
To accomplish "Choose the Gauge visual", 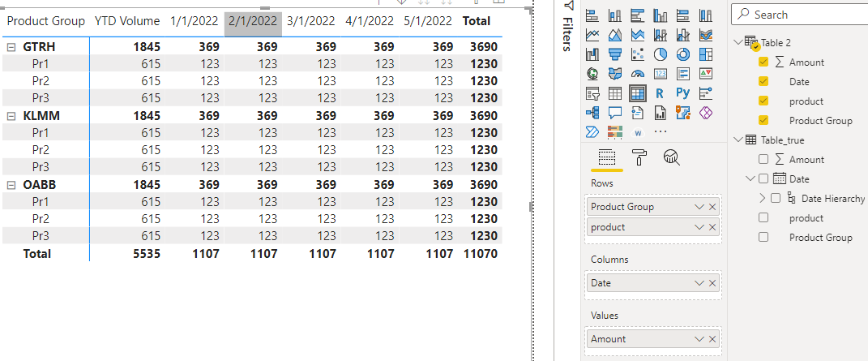I will (638, 74).
